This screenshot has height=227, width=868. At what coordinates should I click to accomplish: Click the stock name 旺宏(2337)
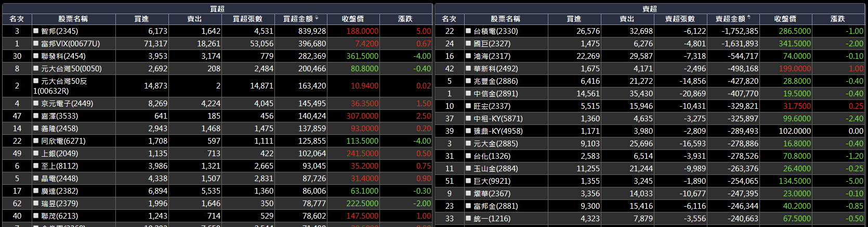point(492,106)
